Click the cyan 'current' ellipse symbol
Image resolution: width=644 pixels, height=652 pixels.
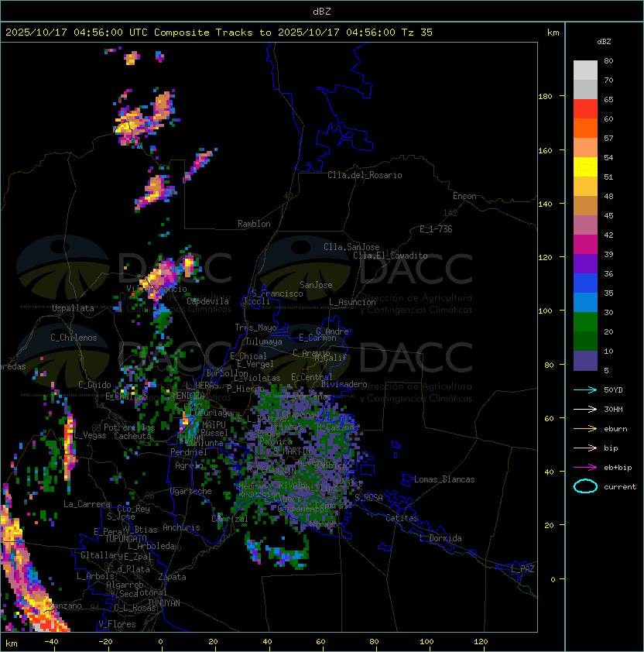tap(585, 486)
